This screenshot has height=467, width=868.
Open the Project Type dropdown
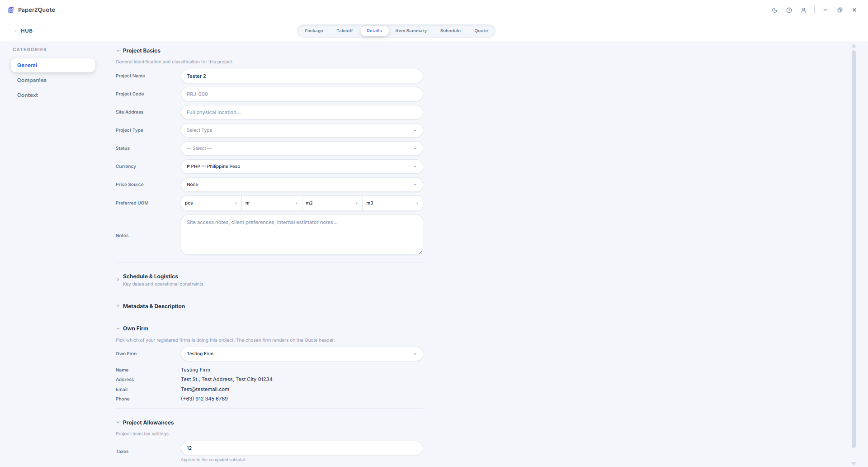pos(302,130)
